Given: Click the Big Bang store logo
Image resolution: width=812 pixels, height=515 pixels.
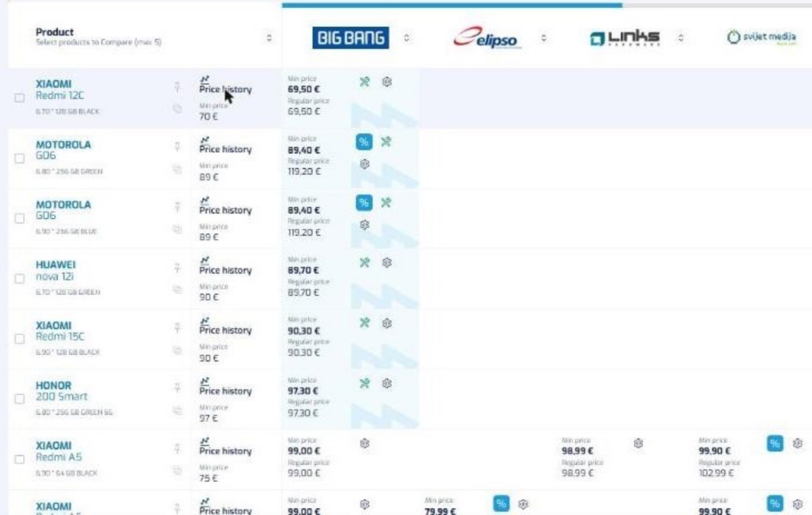Looking at the screenshot, I should (350, 38).
